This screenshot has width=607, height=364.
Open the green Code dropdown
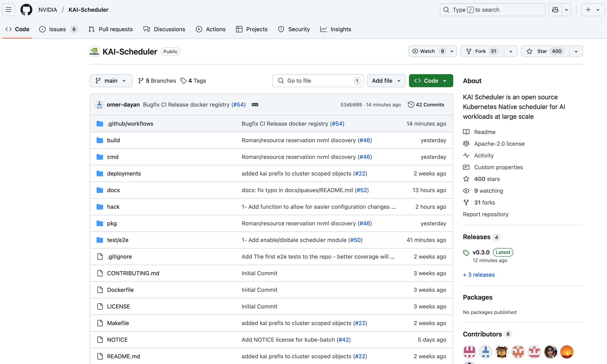coord(431,81)
